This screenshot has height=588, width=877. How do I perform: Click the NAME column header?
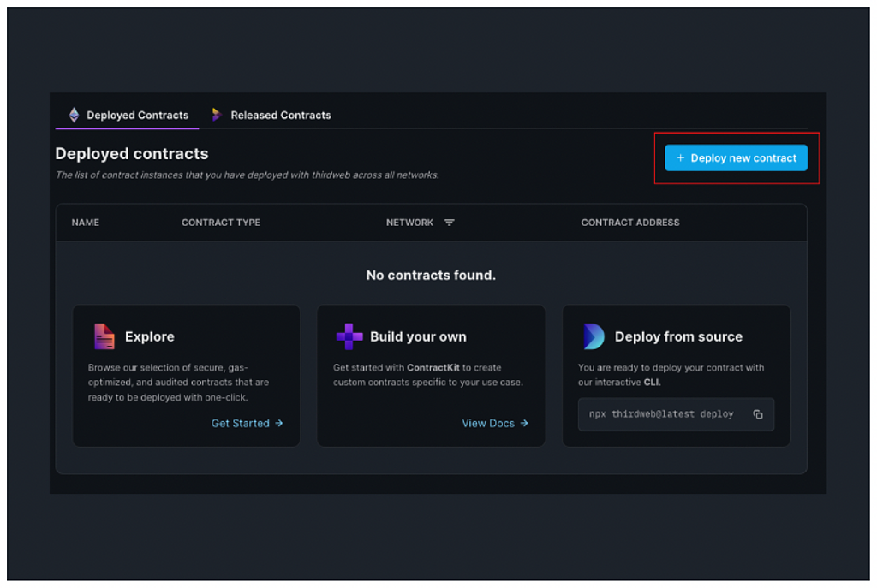click(x=86, y=223)
